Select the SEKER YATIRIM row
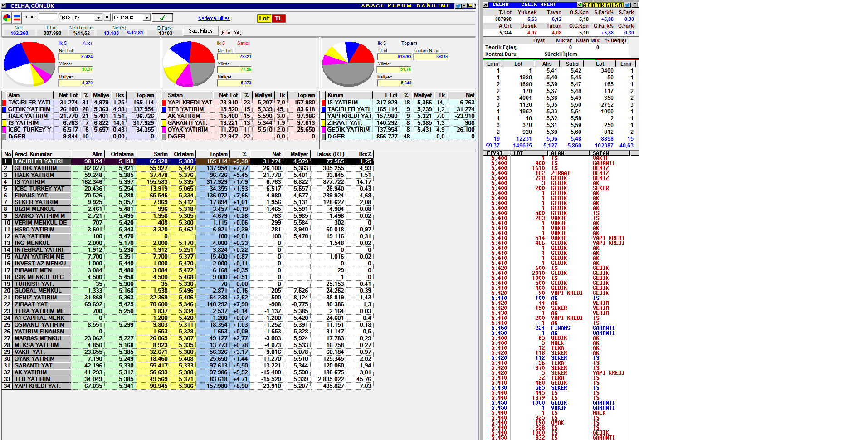Image resolution: width=868 pixels, height=440 pixels. coord(187,202)
